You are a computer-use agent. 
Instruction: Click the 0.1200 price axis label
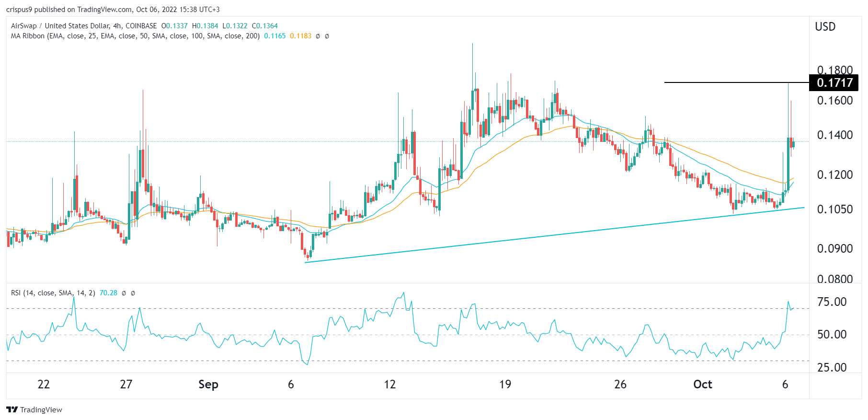pos(835,175)
